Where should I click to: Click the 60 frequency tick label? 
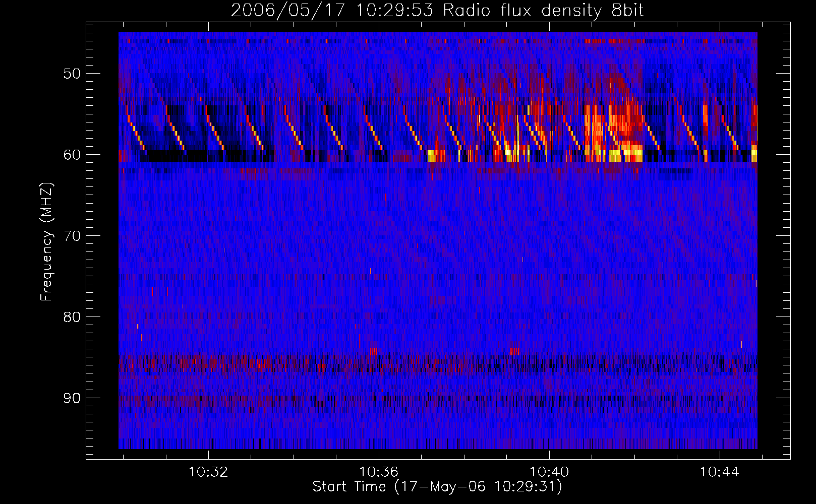point(72,155)
